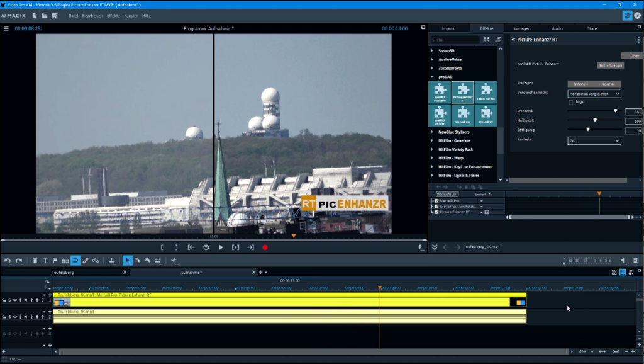Switch to the storyboard scene overview icon
Image resolution: width=644 pixels, height=364 pixels.
tap(614, 272)
